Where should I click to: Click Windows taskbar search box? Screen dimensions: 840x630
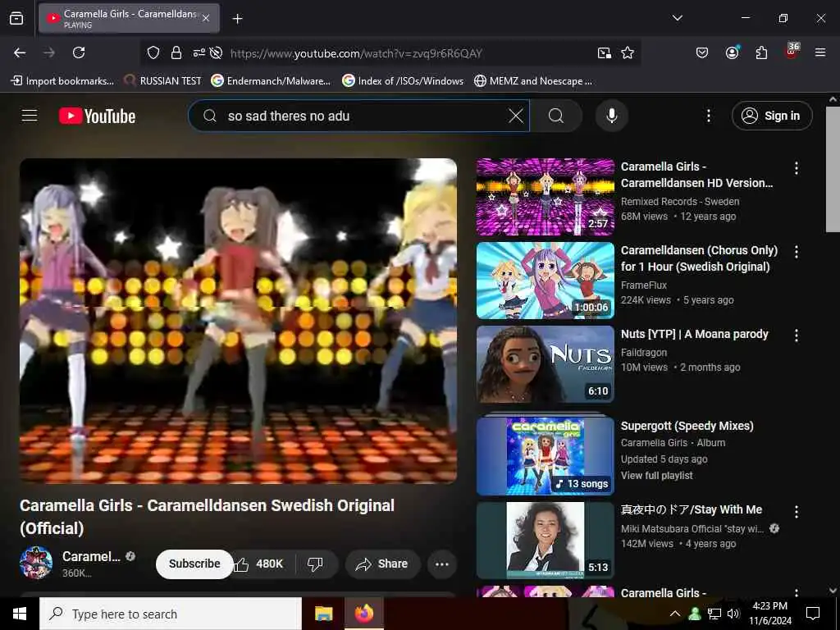point(171,614)
